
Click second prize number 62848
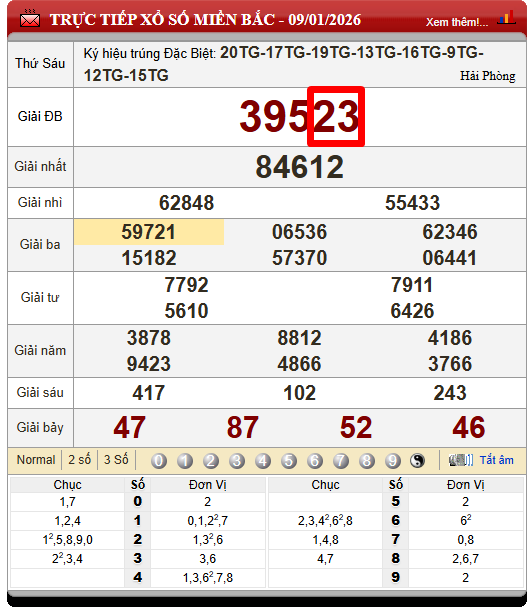[187, 203]
